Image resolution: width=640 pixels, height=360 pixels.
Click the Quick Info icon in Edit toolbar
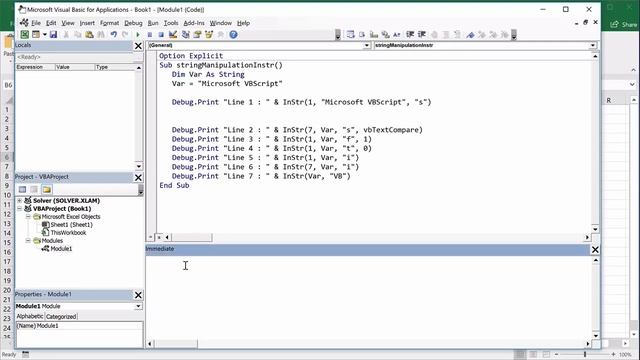[x=374, y=35]
